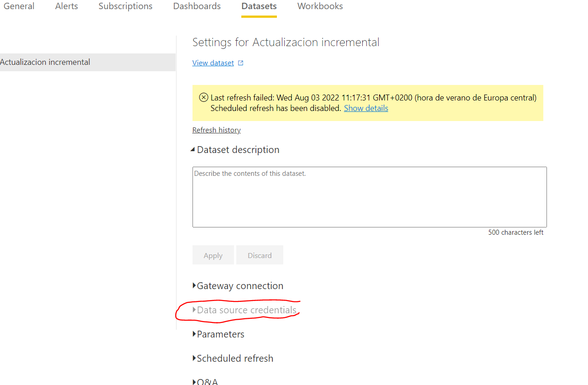Viewport: 588px width, 385px height.
Task: Click the error icon in refresh warning
Action: (x=204, y=97)
